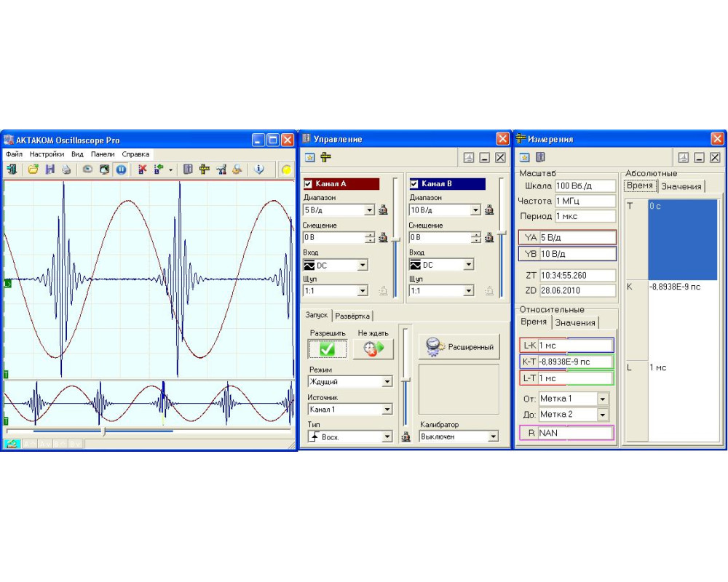The image size is (728, 582).
Task: Open Канал A Диапазон dropdown
Action: 370,210
